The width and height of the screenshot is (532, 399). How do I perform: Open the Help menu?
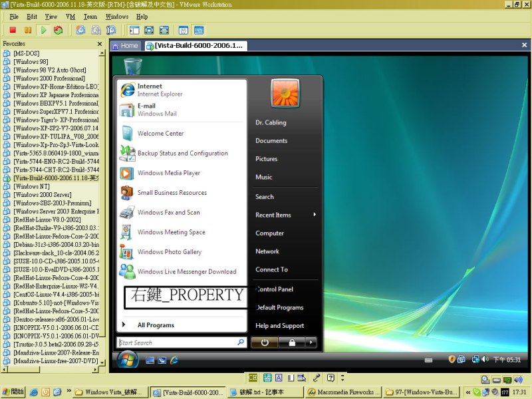pyautogui.click(x=142, y=16)
